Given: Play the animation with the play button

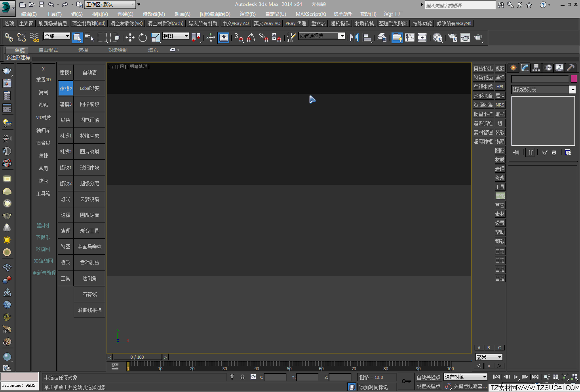Looking at the screenshot, I should point(515,377).
